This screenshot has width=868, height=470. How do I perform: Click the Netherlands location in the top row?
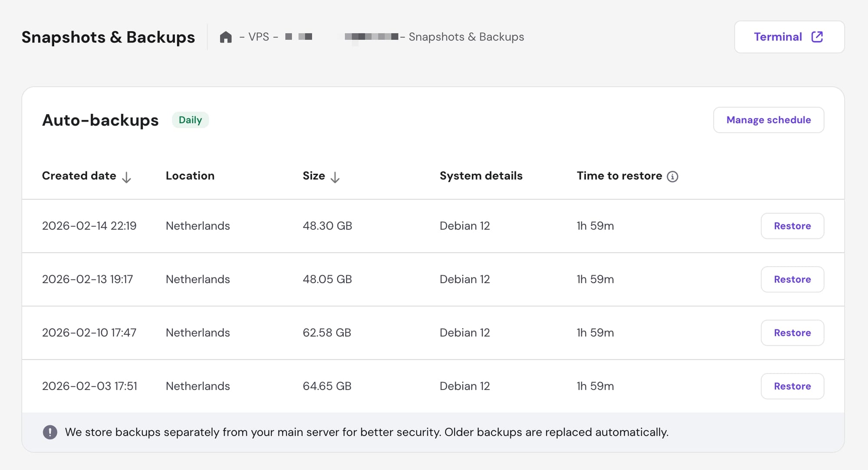[x=197, y=226]
